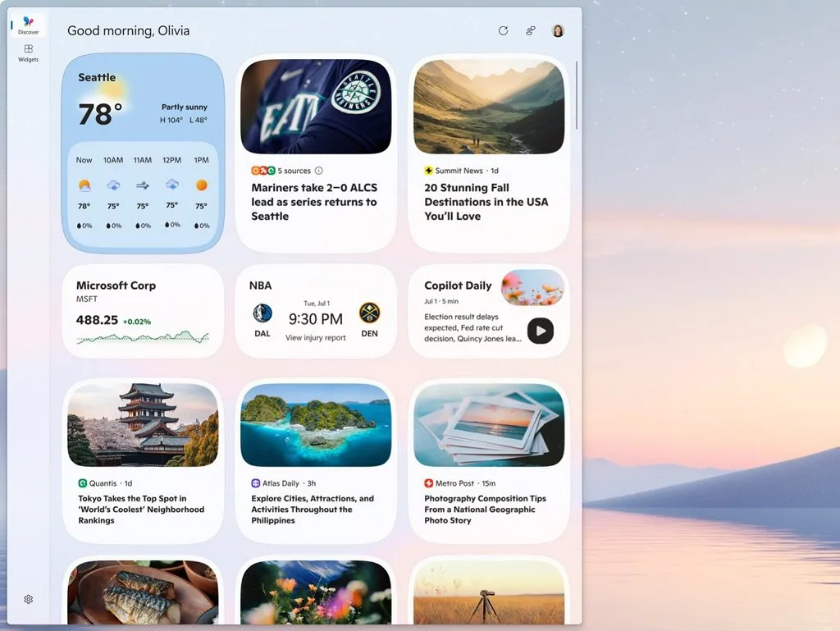The image size is (840, 631).
Task: Switch to the Widgets tab
Action: pyautogui.click(x=29, y=53)
